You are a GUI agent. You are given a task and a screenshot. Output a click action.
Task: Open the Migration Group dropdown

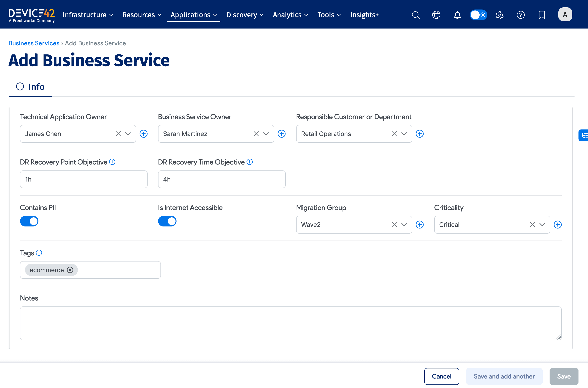coord(404,224)
